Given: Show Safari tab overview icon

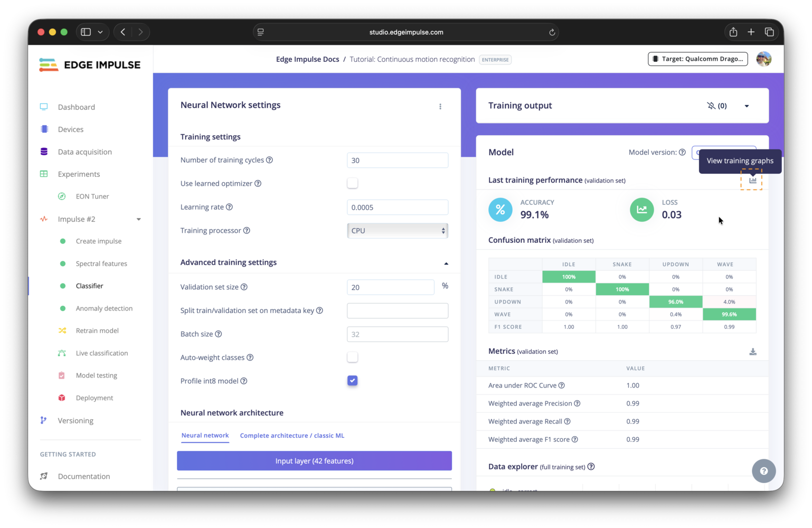Looking at the screenshot, I should [x=769, y=32].
